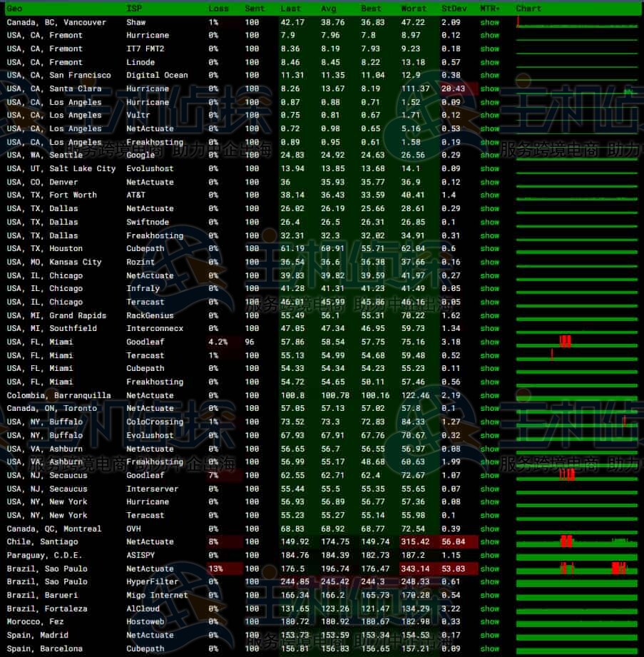The image size is (644, 657).
Task: Sort by the Loss column header
Action: [x=218, y=9]
